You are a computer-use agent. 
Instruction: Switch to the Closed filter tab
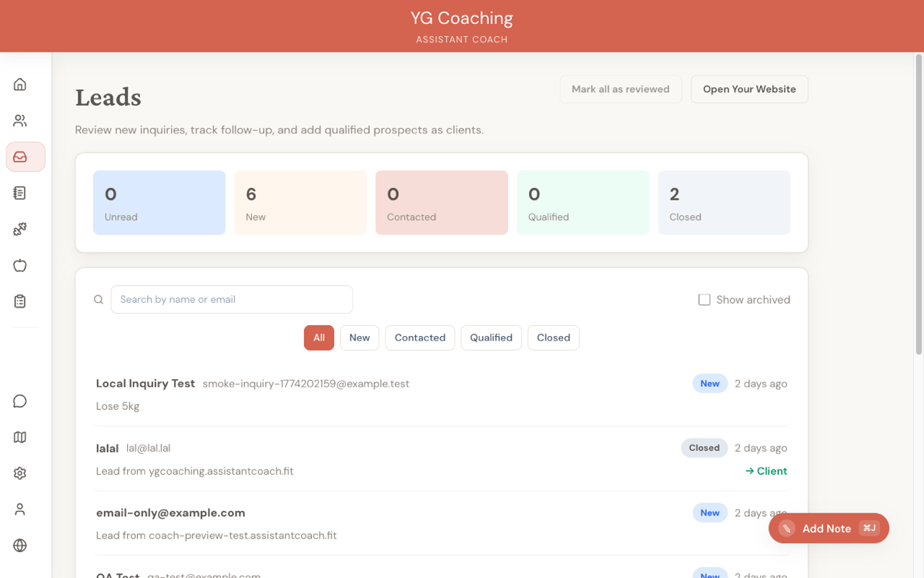[x=553, y=338]
